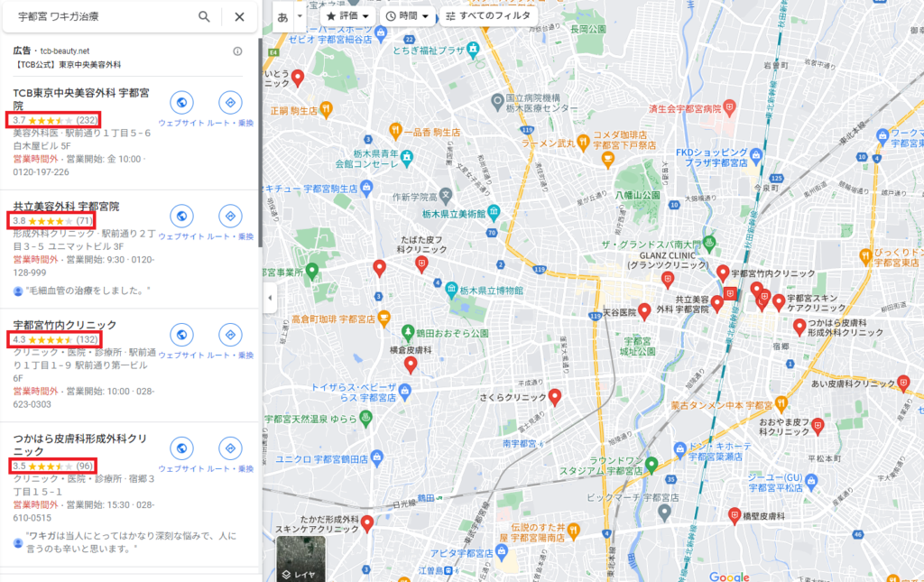Select the たばた皮フ科クリニック map pin
This screenshot has height=582, width=924.
pyautogui.click(x=421, y=263)
